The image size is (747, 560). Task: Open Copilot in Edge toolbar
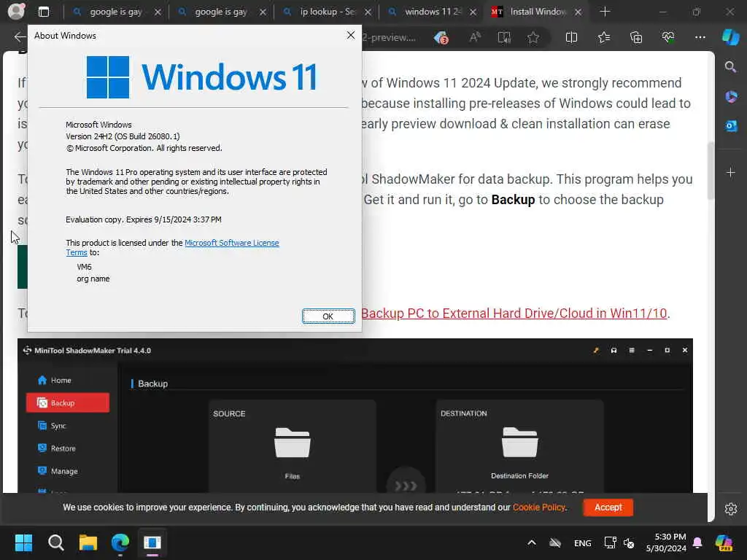pyautogui.click(x=730, y=37)
